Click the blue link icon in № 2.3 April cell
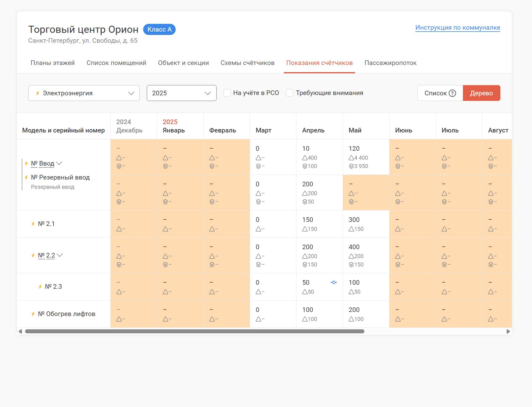This screenshot has width=532, height=407. pos(334,282)
